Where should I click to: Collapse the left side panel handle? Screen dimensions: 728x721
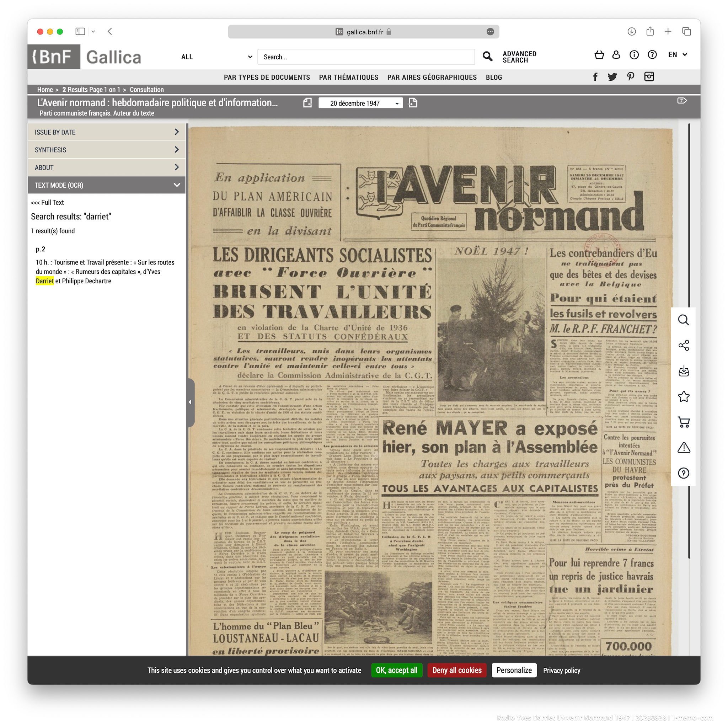(x=190, y=402)
